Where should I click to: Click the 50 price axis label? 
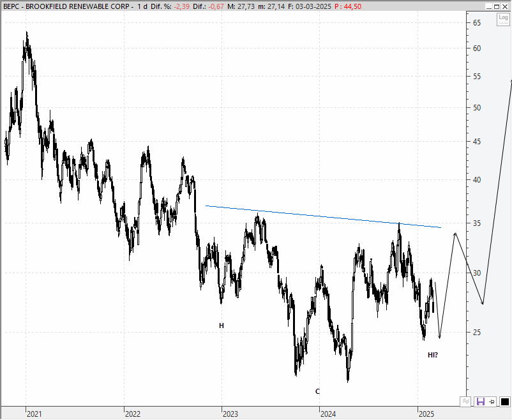pyautogui.click(x=477, y=108)
